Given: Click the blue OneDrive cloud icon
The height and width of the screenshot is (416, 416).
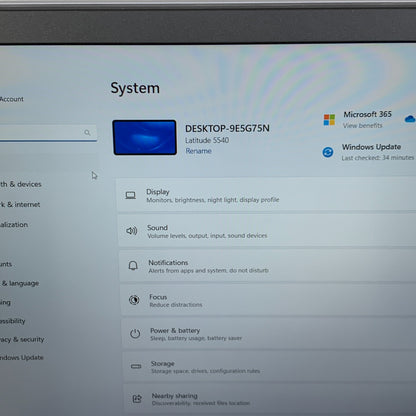Looking at the screenshot, I should [x=410, y=119].
